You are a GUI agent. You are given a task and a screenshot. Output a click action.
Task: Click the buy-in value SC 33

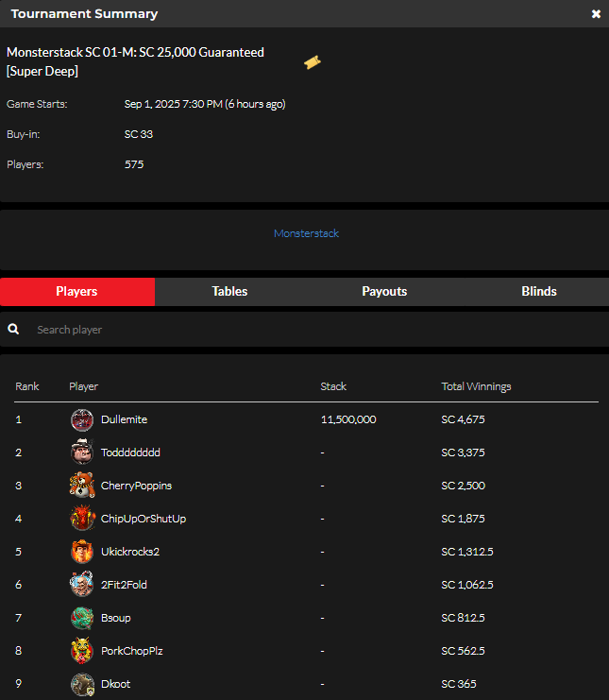[138, 134]
